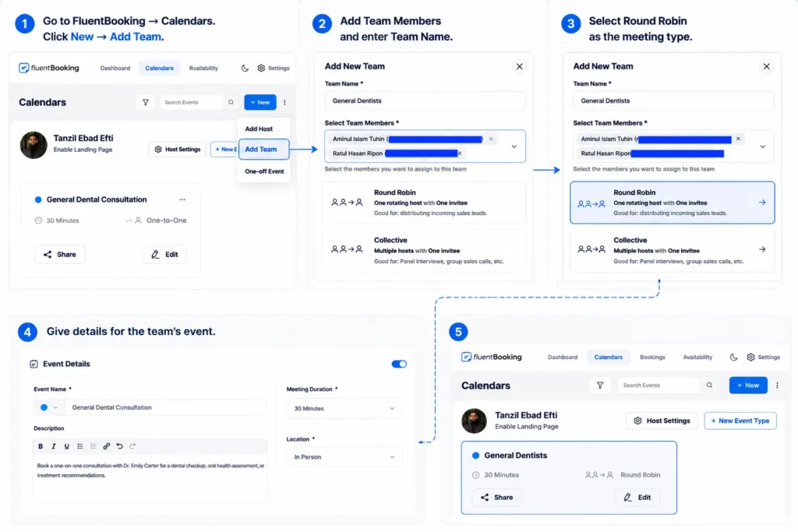Remove Aminul Islam Tuhin from step 2 members

pos(491,139)
